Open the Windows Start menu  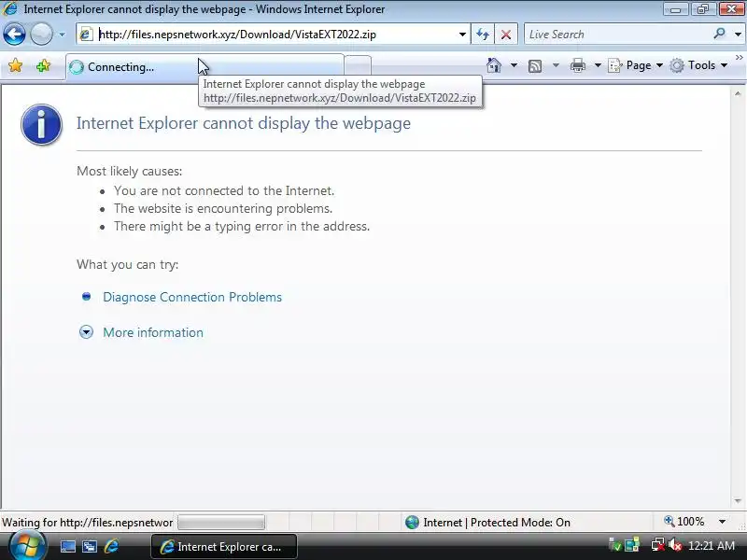coord(27,546)
